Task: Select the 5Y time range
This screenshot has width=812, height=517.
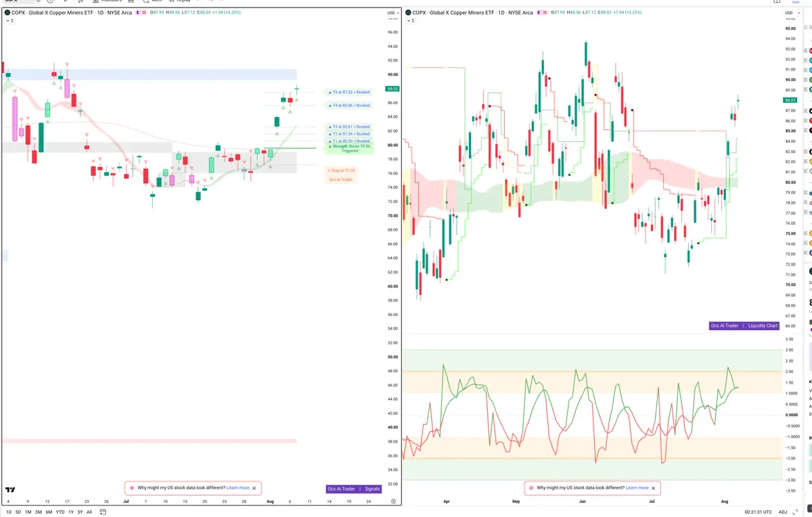Action: [80, 512]
